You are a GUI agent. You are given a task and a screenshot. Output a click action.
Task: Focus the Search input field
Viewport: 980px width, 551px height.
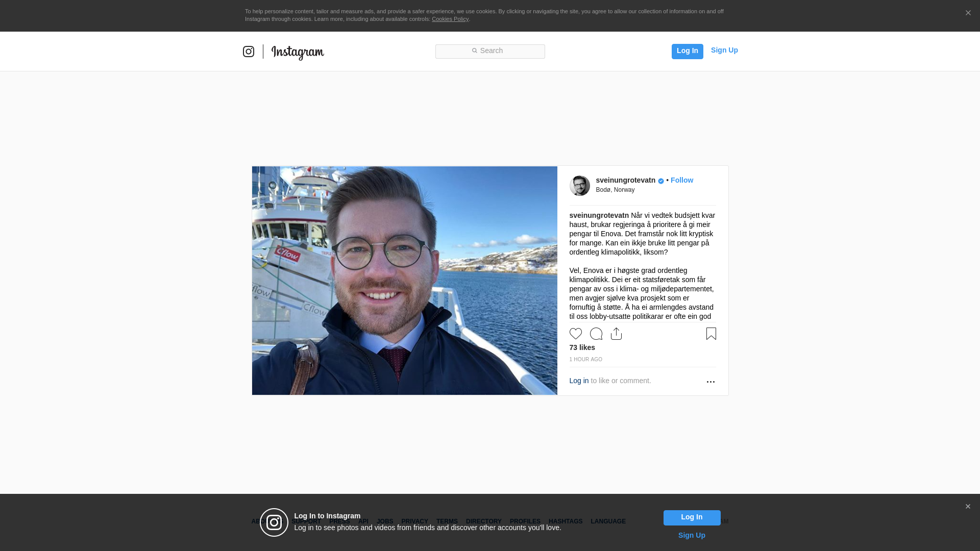pyautogui.click(x=490, y=51)
